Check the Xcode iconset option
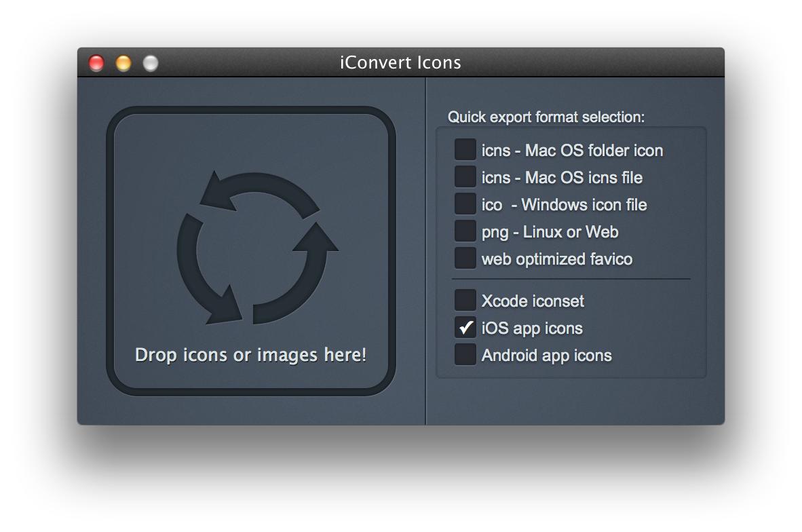 [465, 300]
